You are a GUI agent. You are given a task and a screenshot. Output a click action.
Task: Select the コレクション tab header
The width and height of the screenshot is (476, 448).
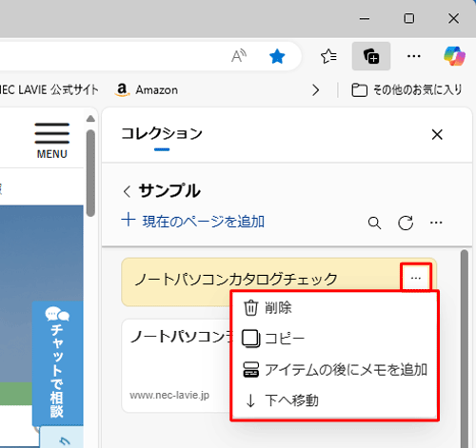(x=162, y=134)
